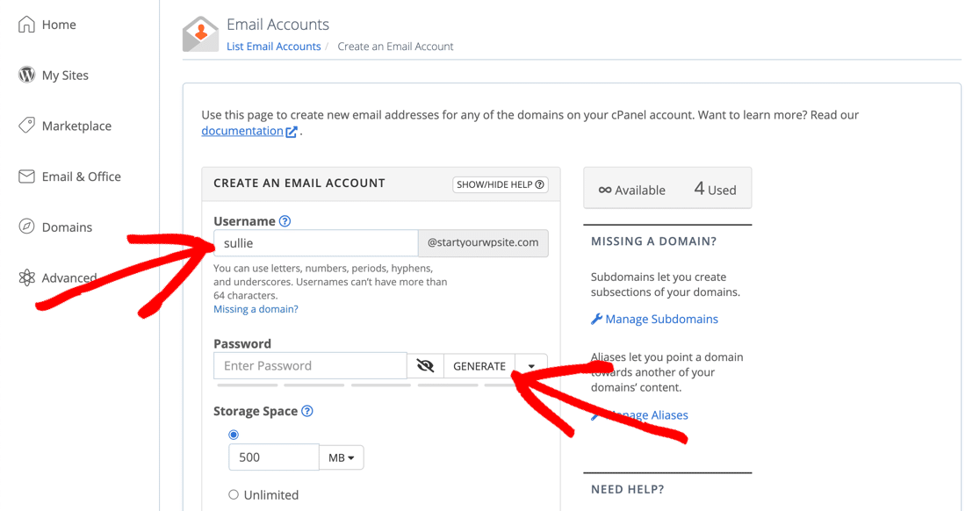Open the dropdown arrow next to GENERATE
The height and width of the screenshot is (511, 980).
click(531, 366)
